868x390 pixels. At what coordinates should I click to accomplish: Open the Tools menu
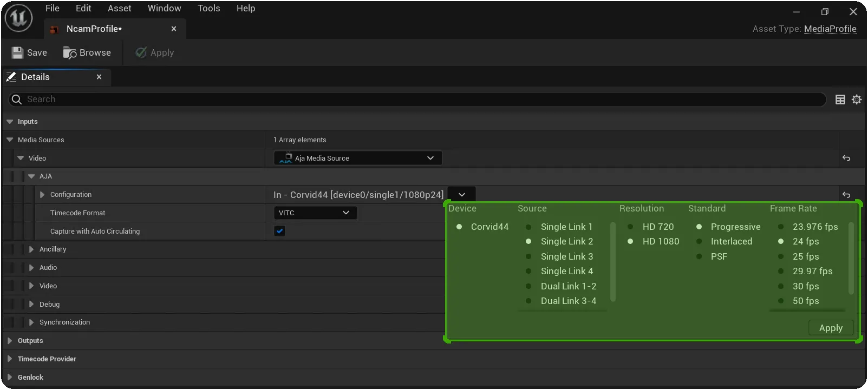[209, 9]
